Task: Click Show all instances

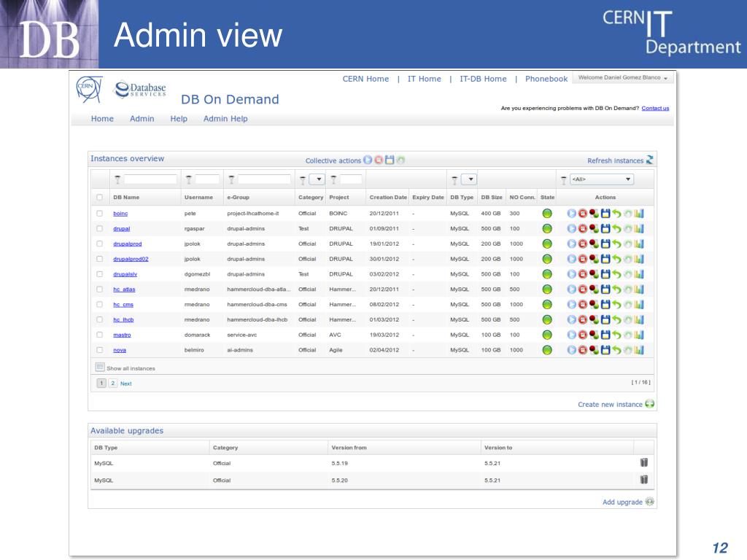Action: point(125,367)
